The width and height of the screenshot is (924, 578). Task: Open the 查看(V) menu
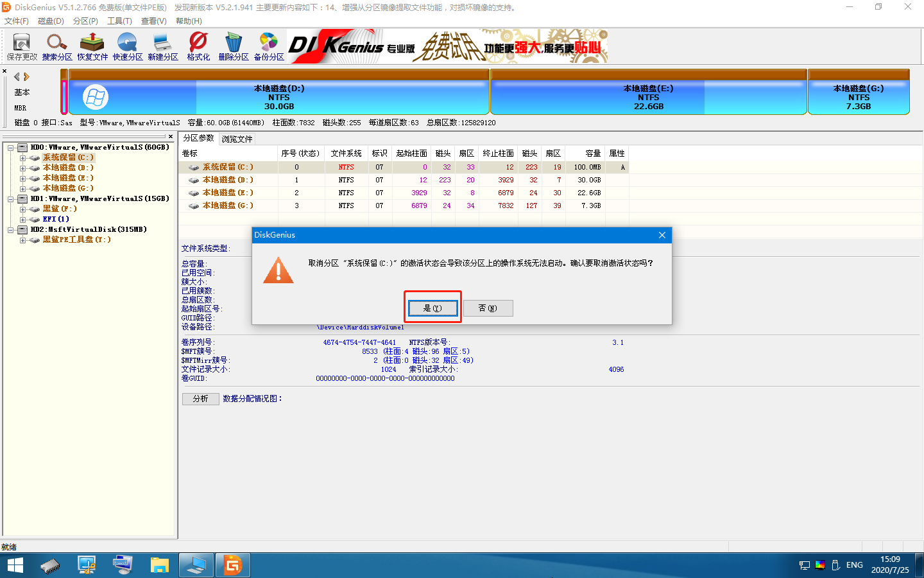coord(154,21)
